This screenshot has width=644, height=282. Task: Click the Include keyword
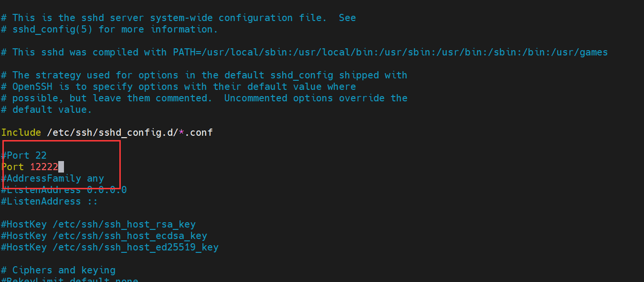click(21, 132)
